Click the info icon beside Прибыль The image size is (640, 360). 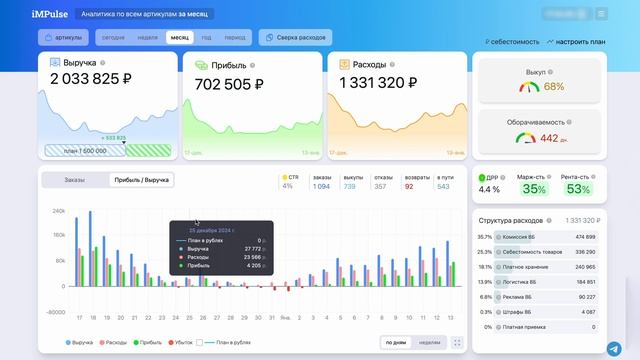(253, 65)
